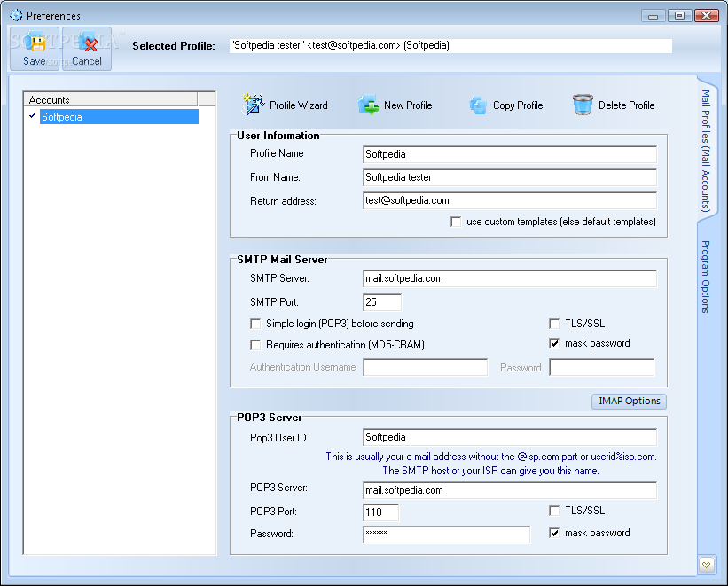
Task: Open IMAP Options
Action: 629,402
